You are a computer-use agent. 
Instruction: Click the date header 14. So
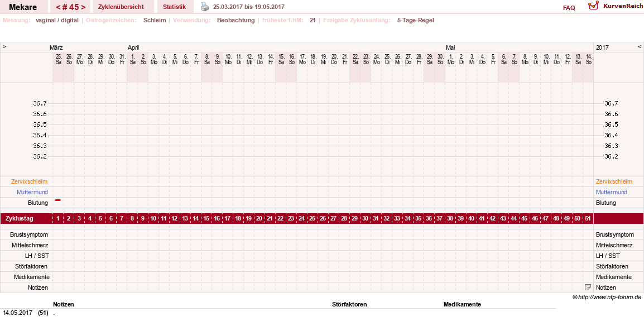pyautogui.click(x=588, y=59)
